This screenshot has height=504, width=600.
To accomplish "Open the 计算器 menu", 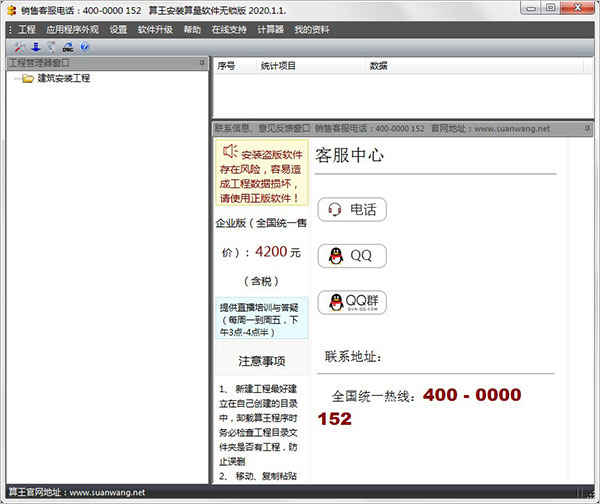I will click(271, 30).
